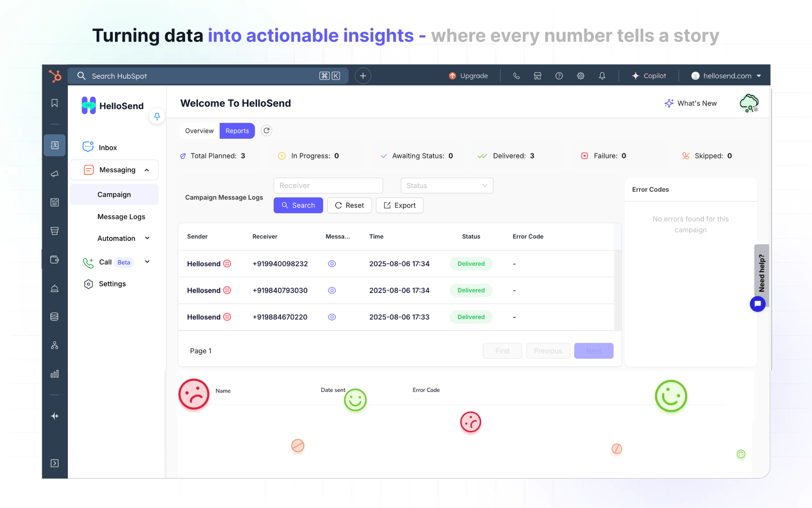This screenshot has width=812, height=508.
Task: Focus the Receiver input field
Action: point(328,185)
